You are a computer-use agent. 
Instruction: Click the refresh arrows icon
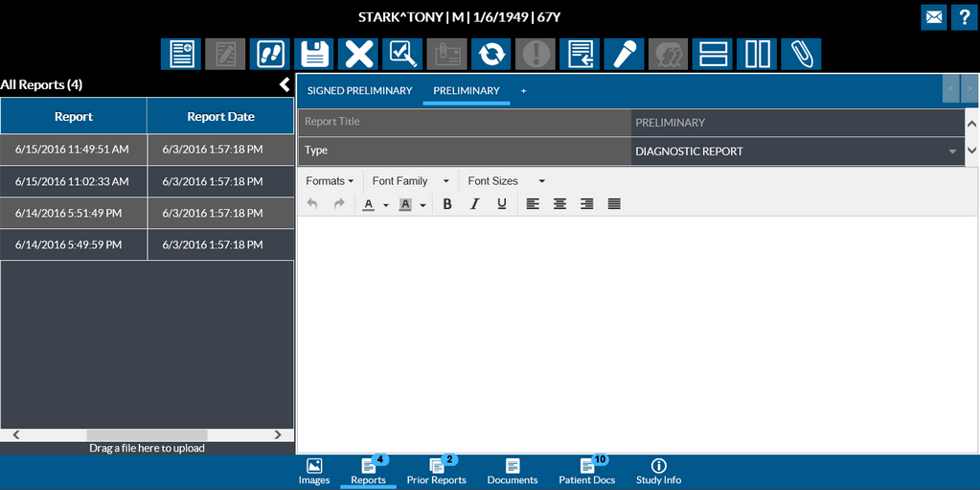click(x=491, y=54)
